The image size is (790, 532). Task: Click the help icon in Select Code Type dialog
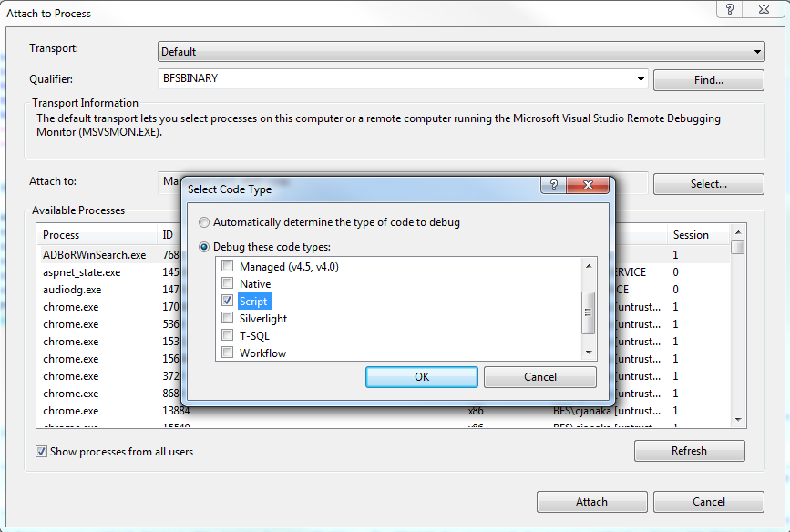point(553,185)
